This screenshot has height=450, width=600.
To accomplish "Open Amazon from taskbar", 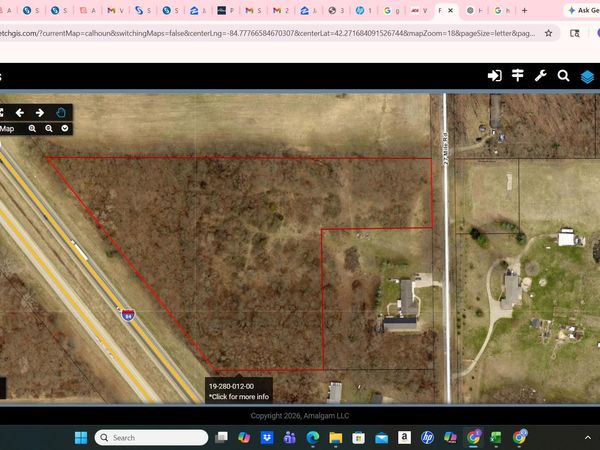I will click(404, 437).
